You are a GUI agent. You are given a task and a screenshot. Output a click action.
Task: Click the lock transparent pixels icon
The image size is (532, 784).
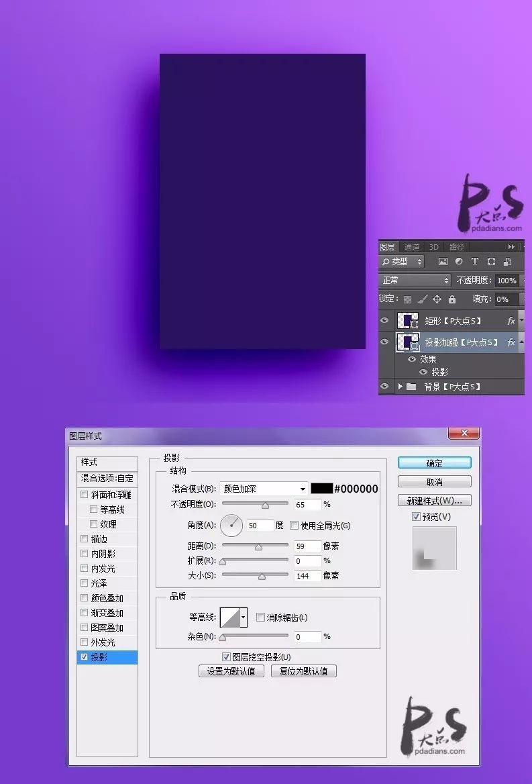(407, 299)
